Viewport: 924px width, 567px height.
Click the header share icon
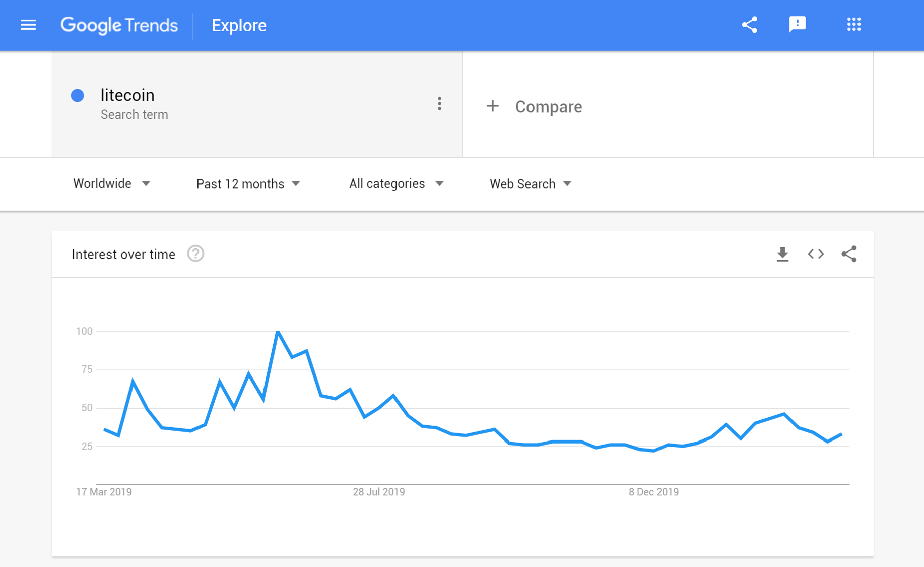coord(749,25)
